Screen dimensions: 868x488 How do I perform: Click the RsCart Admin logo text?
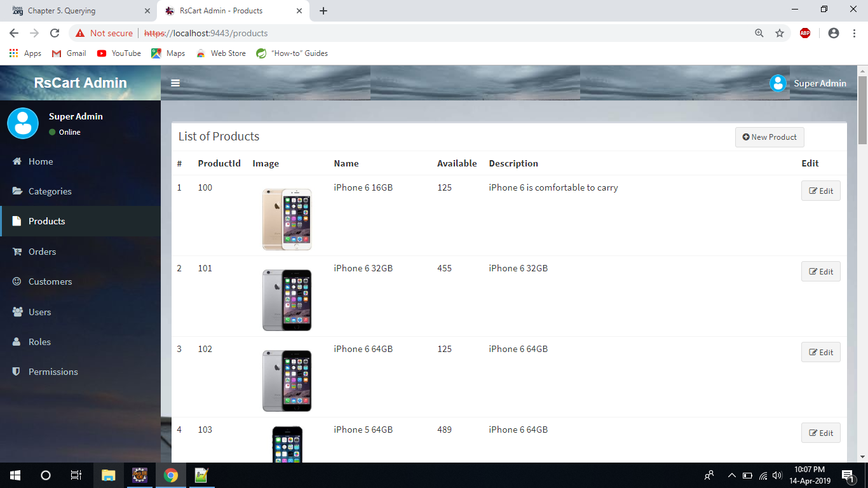click(x=80, y=83)
